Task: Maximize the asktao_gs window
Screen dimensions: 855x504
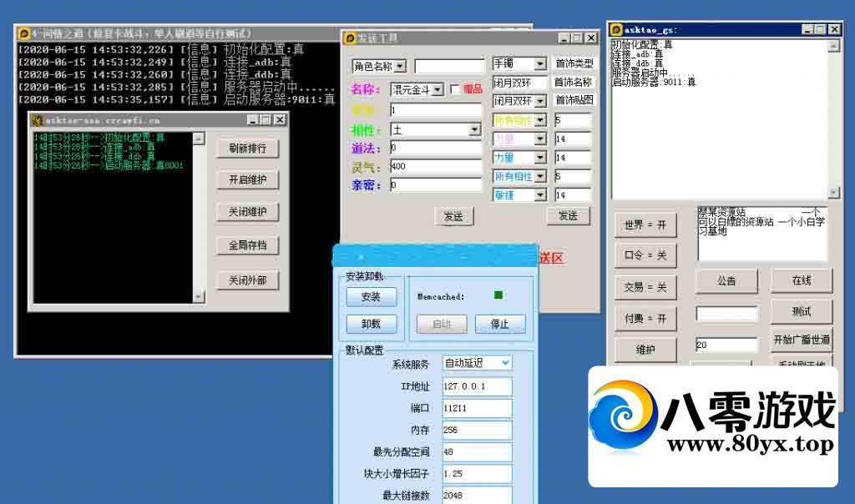Action: (x=820, y=29)
